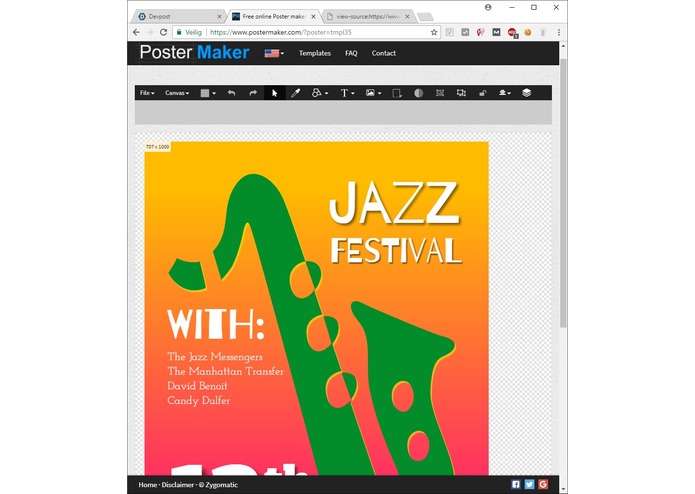Select the green saxophone graphic

284,284
